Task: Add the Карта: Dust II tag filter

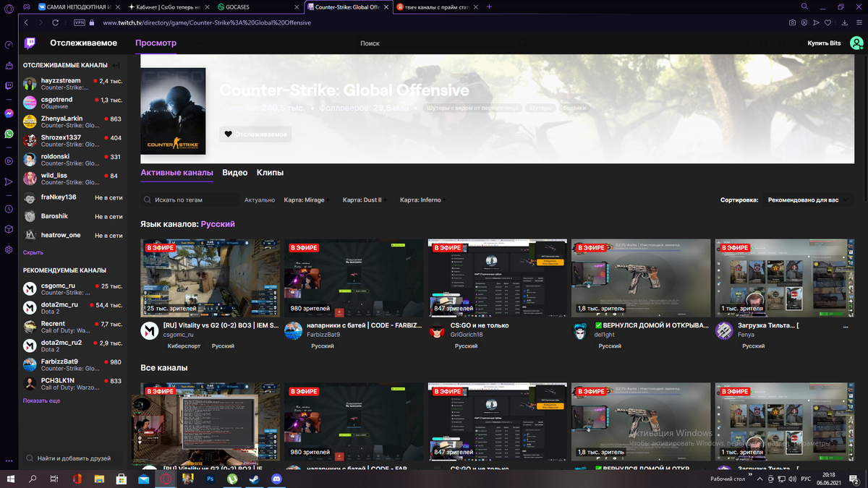Action: [x=364, y=200]
